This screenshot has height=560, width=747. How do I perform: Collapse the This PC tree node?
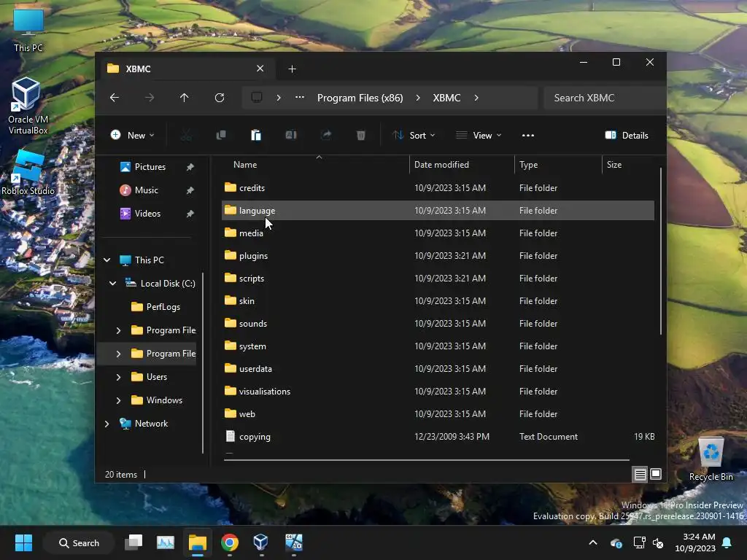coord(107,260)
